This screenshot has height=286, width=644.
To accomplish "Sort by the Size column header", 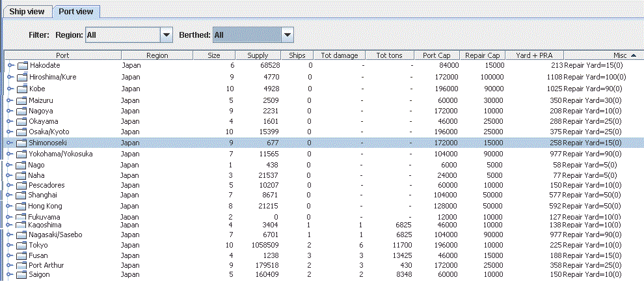I will coord(214,55).
